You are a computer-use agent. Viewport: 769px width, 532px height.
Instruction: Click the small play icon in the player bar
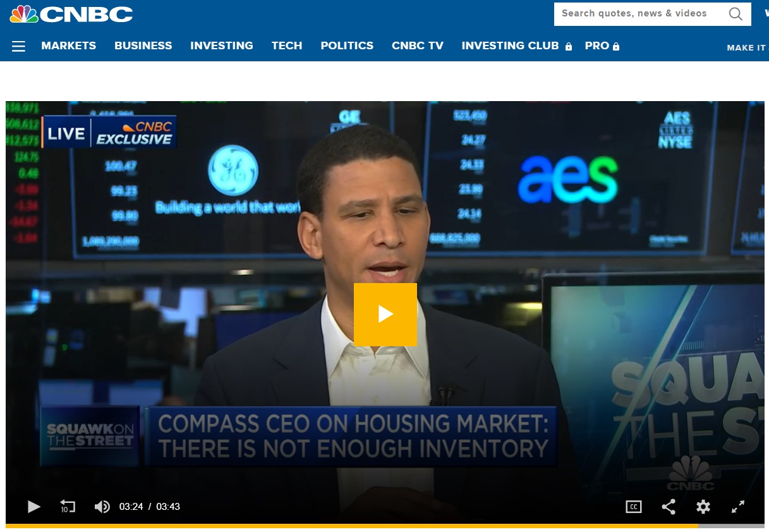[34, 507]
